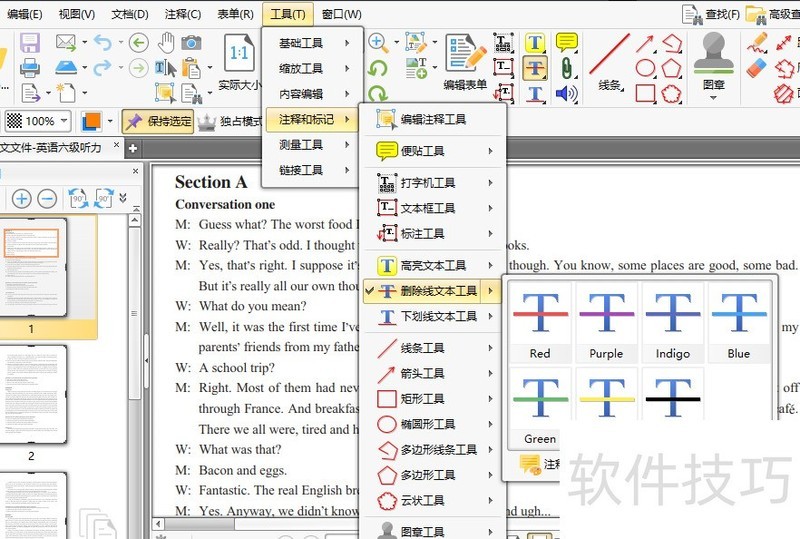Toggle the Keep Selected (保持选定) option
This screenshot has height=539, width=800.
[158, 121]
